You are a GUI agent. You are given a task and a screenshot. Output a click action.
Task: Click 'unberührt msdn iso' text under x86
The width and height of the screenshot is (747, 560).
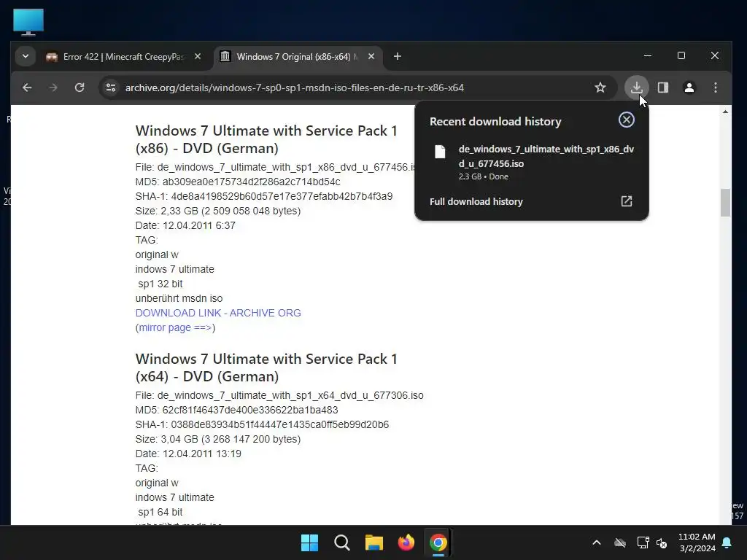[x=179, y=298]
